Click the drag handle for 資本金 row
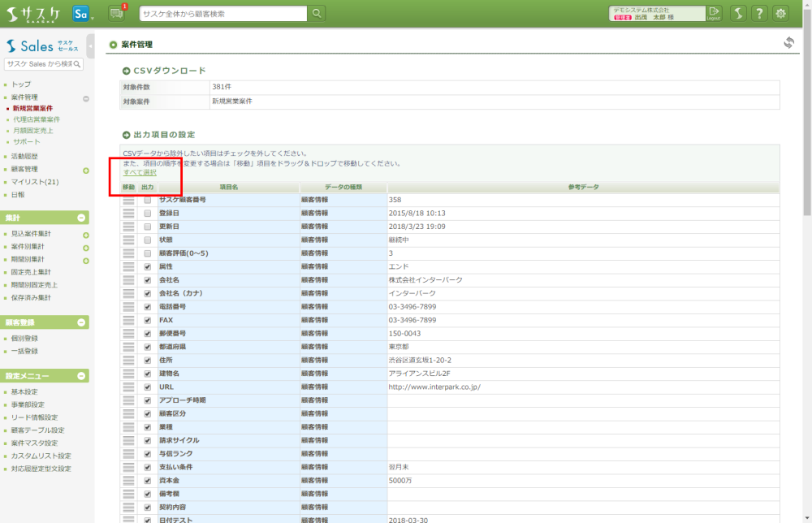The image size is (812, 523). pos(128,481)
